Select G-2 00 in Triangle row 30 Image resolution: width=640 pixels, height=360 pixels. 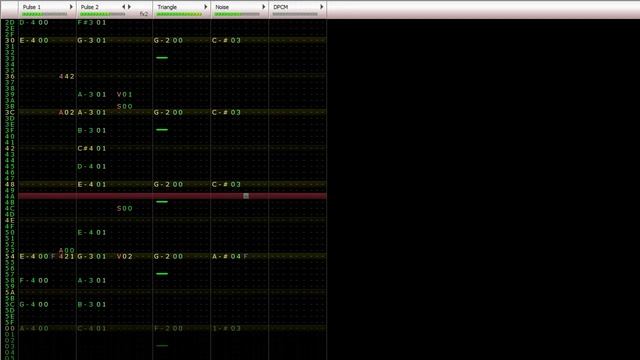point(169,40)
